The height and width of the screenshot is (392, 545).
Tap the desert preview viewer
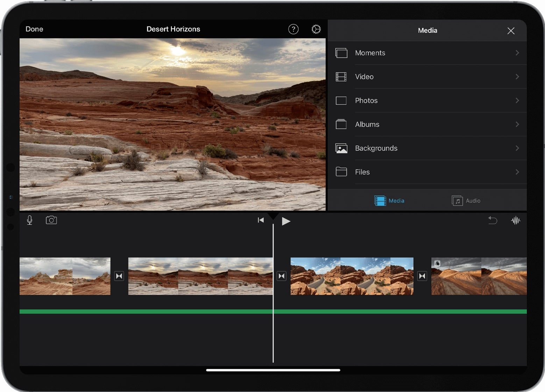172,124
